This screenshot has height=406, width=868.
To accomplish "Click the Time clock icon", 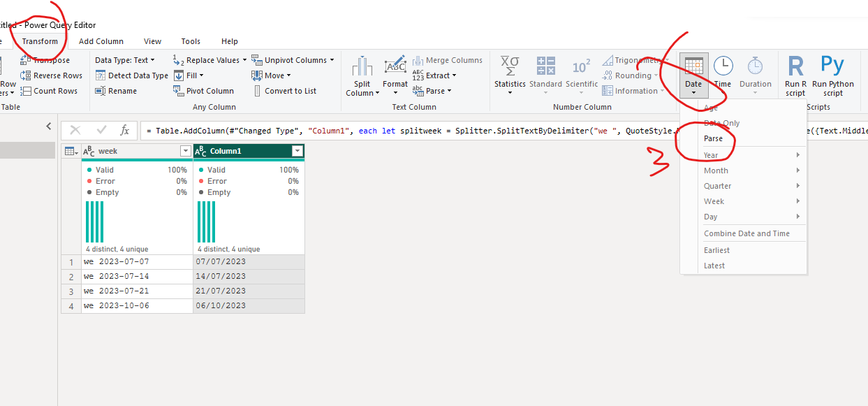I will tap(723, 66).
